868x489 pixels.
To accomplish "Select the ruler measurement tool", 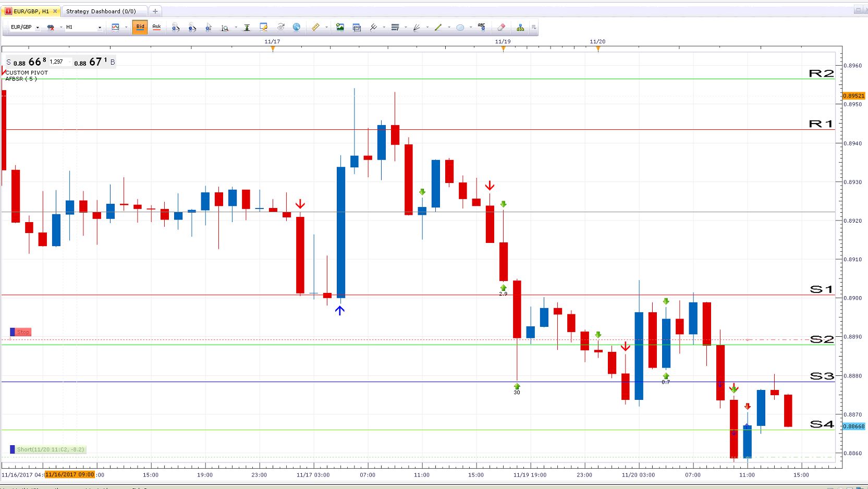I will (315, 27).
